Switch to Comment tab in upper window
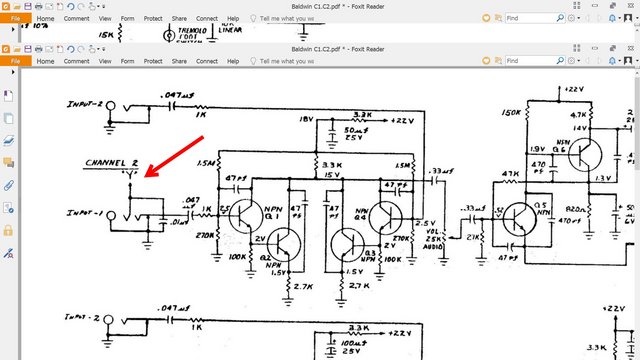Image resolution: width=640 pixels, height=360 pixels. (x=76, y=18)
